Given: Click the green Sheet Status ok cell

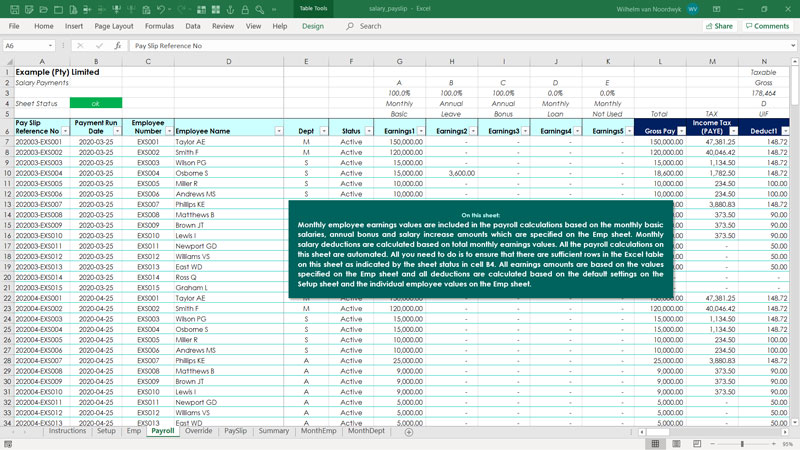Looking at the screenshot, I should 96,103.
